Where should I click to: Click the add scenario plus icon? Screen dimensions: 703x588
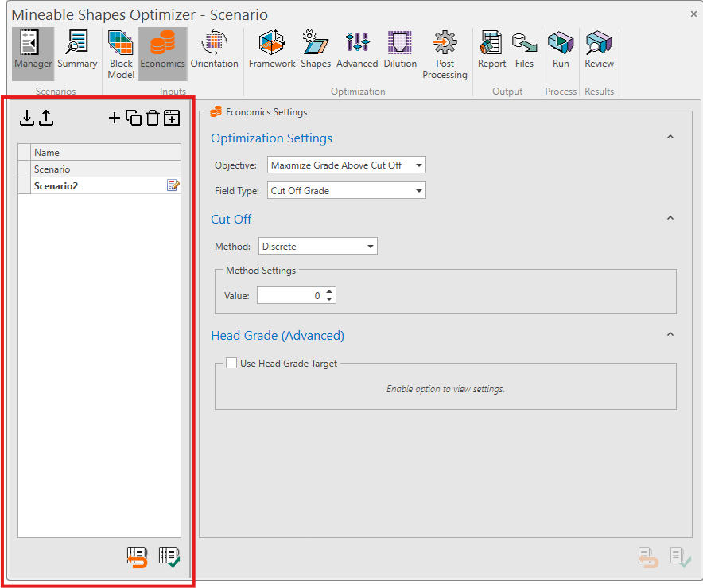115,118
